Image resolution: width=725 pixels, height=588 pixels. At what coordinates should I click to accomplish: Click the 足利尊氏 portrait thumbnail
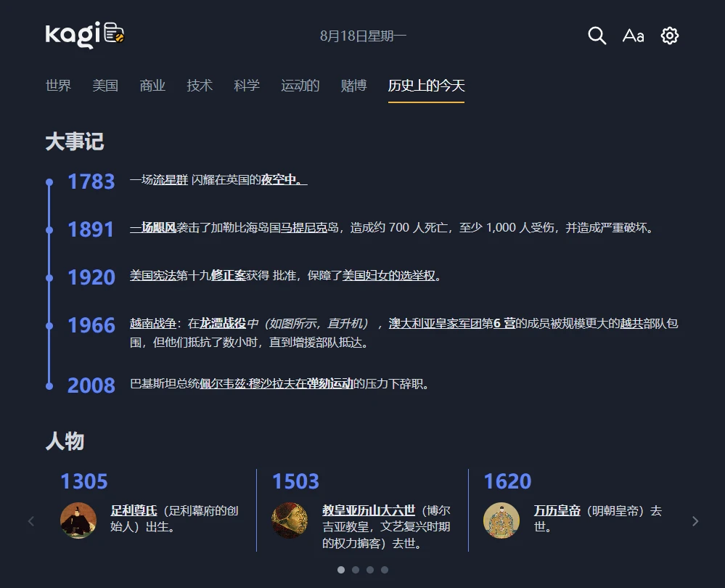78,520
